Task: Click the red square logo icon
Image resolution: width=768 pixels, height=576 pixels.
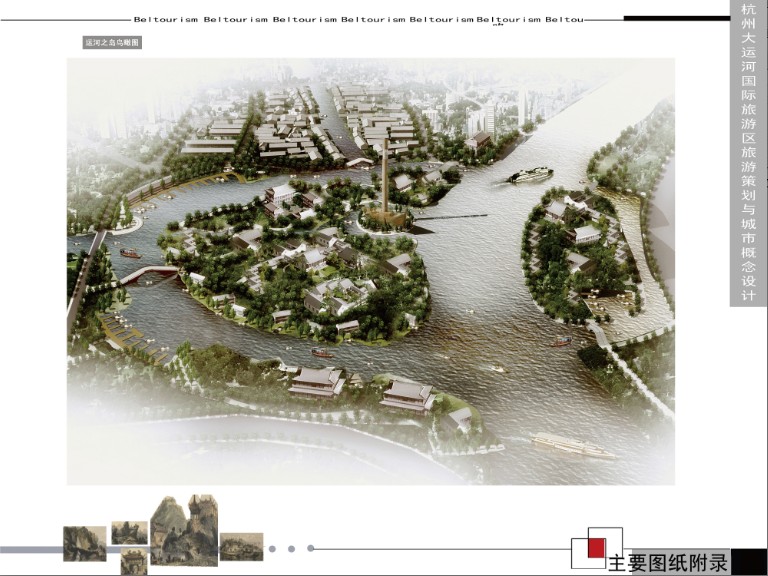Action: [x=596, y=548]
